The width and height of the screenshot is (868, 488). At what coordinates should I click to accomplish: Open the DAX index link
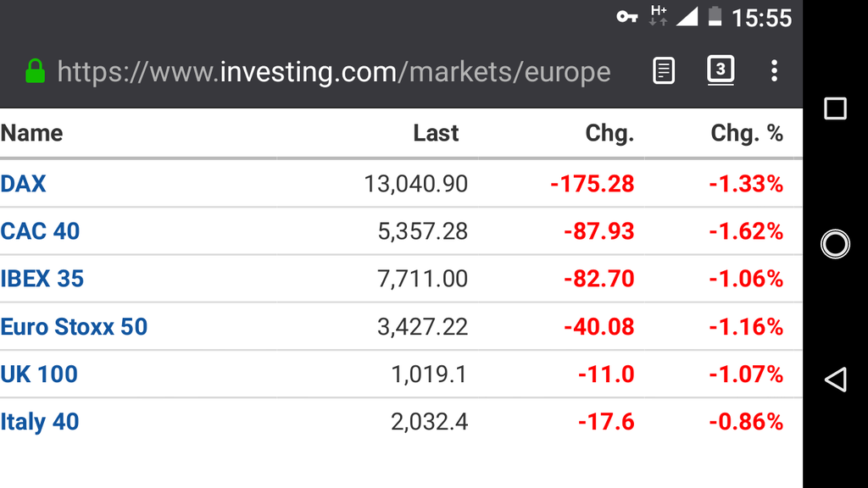[23, 184]
